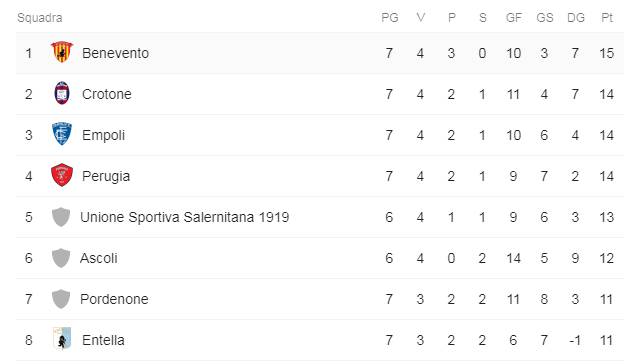Image resolution: width=624 pixels, height=361 pixels.
Task: Select the PG column header
Action: pyautogui.click(x=390, y=18)
